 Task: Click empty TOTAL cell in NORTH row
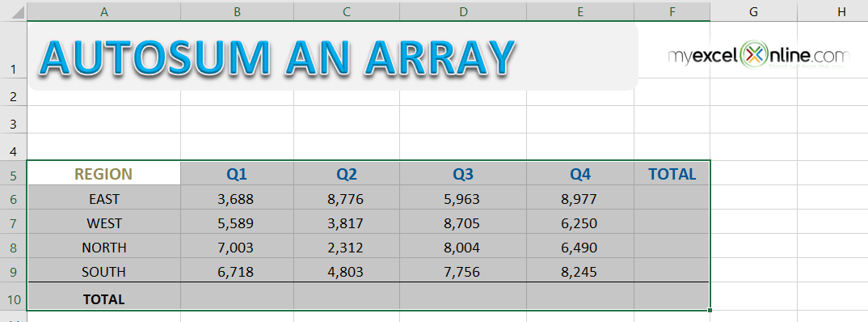tap(672, 246)
